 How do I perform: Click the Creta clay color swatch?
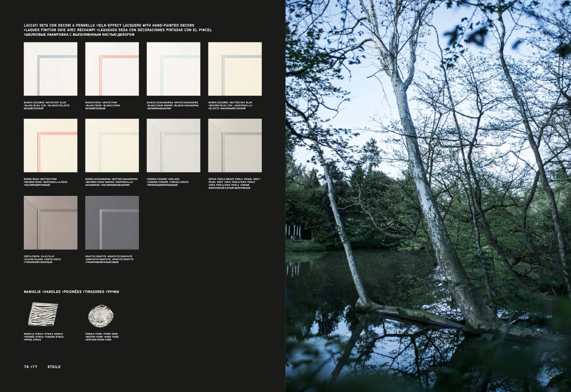coord(50,223)
